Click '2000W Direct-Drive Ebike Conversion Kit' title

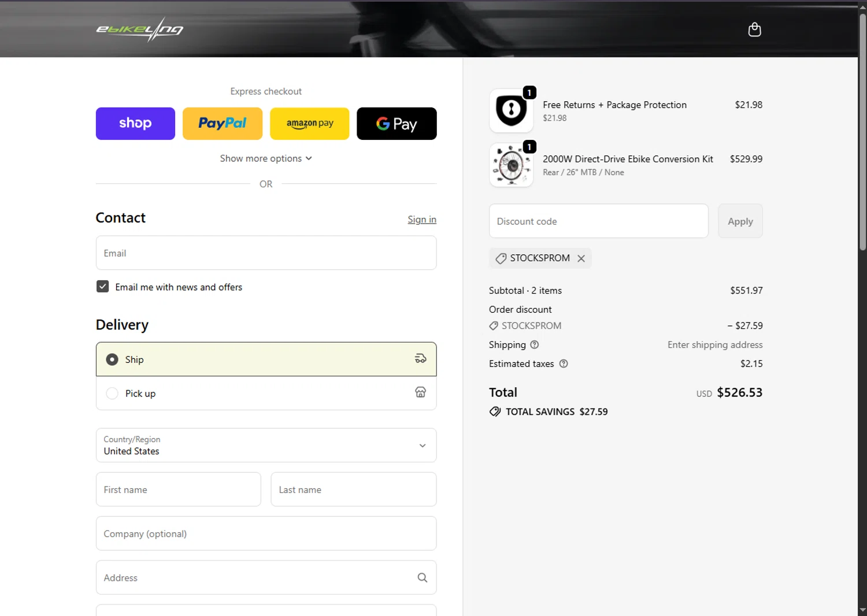(x=628, y=159)
